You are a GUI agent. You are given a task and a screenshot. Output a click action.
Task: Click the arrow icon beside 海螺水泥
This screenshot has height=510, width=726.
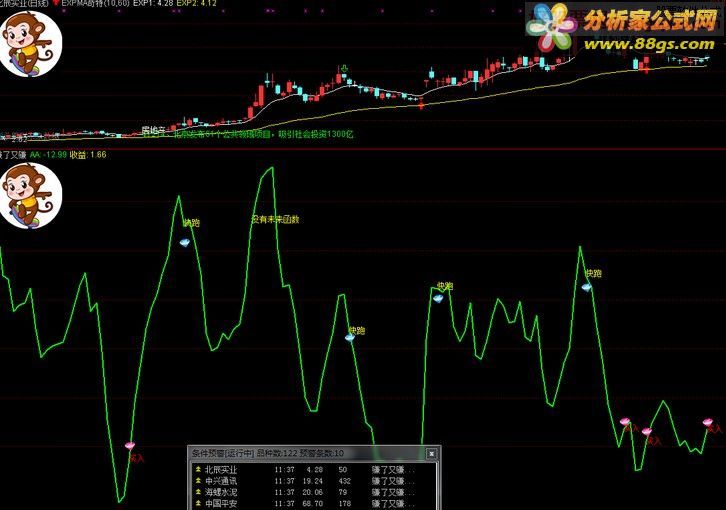coord(198,492)
